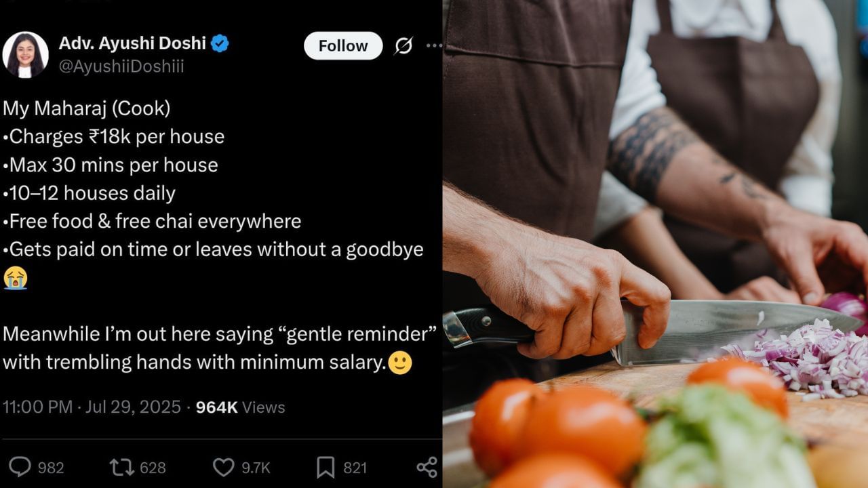Click the 'My Maharaj (Cook)' text line
This screenshot has width=868, height=488.
87,108
